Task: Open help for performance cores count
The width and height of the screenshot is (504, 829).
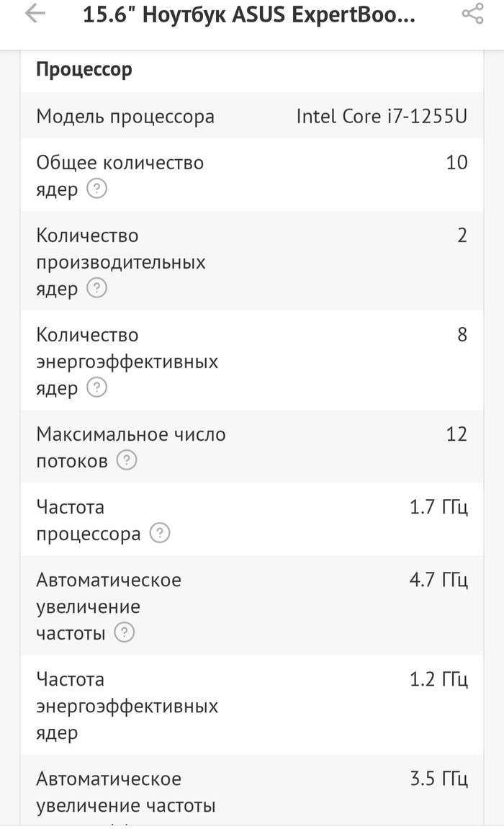Action: (x=96, y=289)
